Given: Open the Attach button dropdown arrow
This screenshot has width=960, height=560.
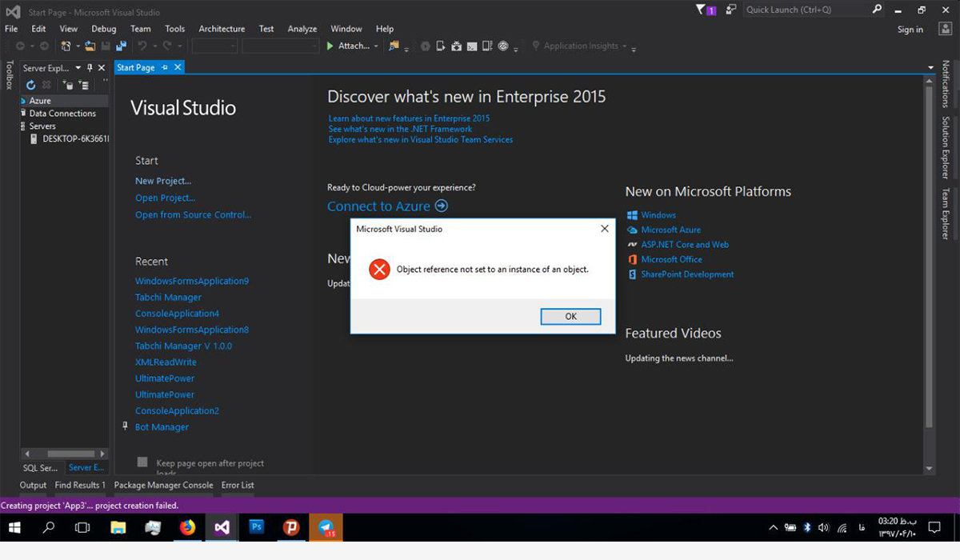Looking at the screenshot, I should (376, 46).
